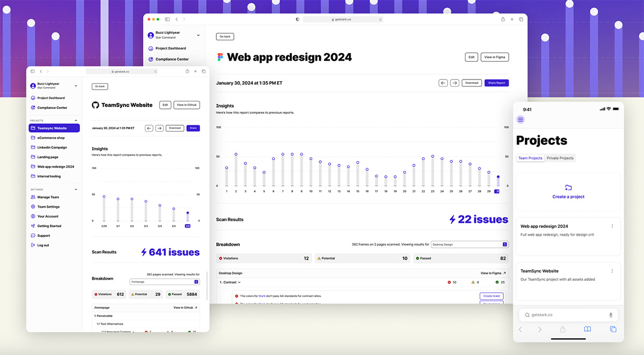Tap the microphone icon in mobile address bar
The width and height of the screenshot is (644, 355).
[611, 315]
